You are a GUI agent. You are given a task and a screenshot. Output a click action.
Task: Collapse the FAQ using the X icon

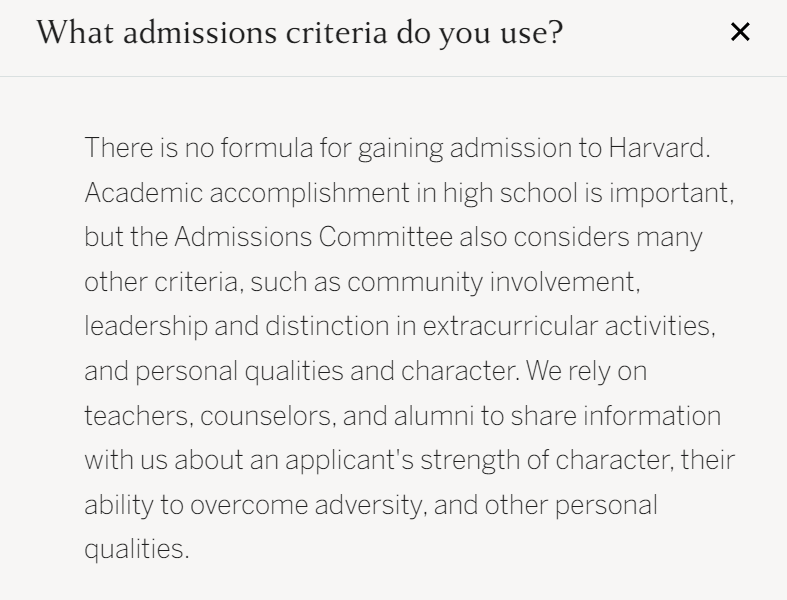740,32
